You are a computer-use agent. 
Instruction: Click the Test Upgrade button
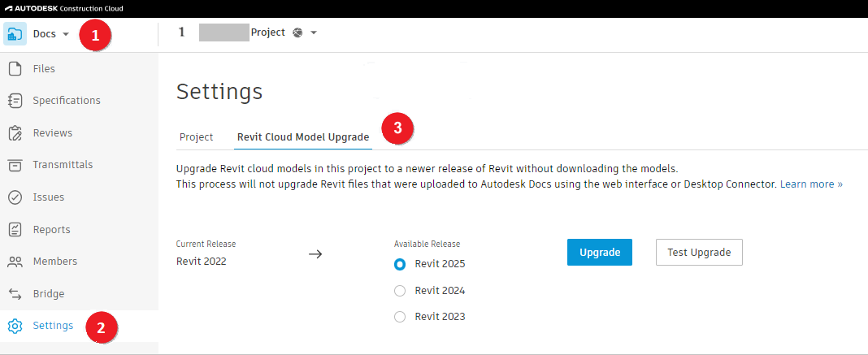click(x=699, y=253)
